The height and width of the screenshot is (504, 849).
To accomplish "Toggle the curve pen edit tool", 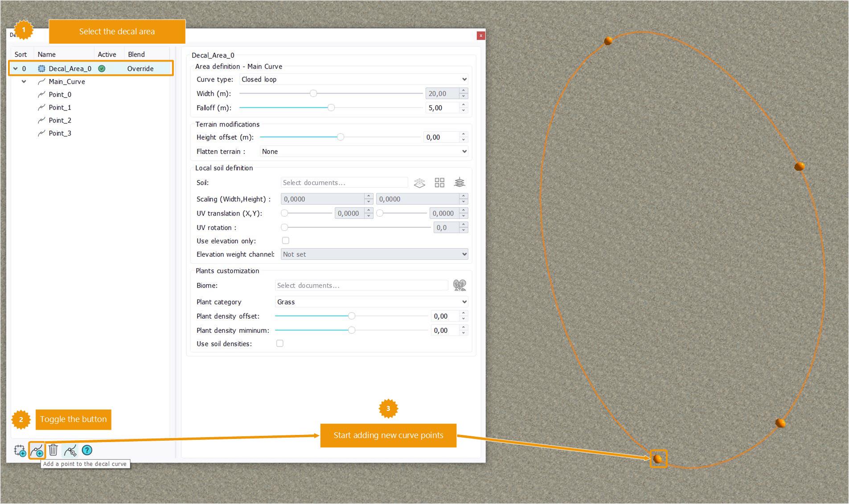I will pos(70,451).
